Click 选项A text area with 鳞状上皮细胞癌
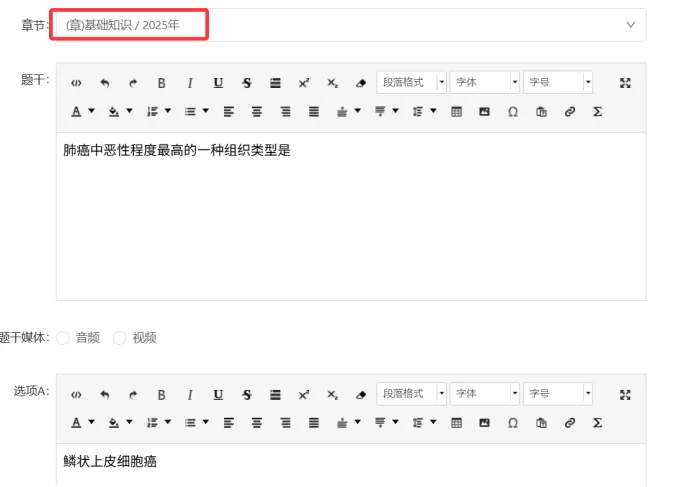This screenshot has width=683, height=487. (351, 465)
